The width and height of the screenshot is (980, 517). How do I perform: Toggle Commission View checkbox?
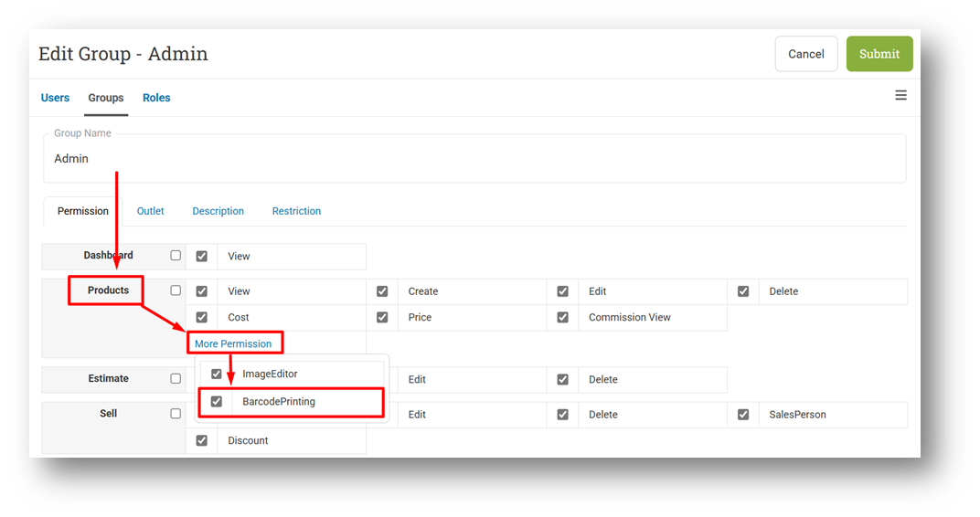pyautogui.click(x=562, y=317)
